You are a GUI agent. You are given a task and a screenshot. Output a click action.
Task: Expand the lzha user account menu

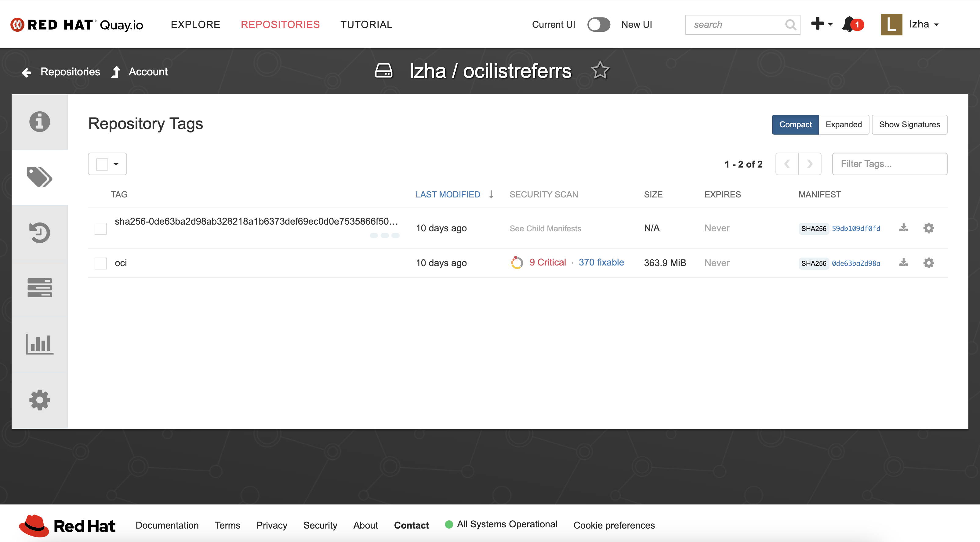click(x=924, y=24)
